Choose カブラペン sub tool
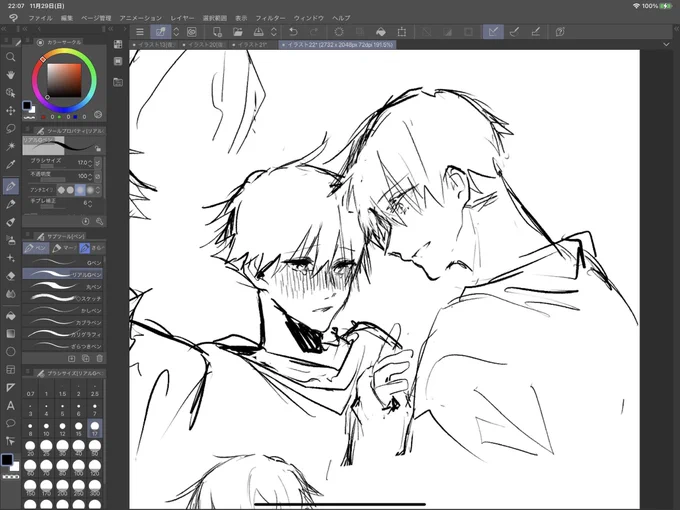 (x=63, y=322)
